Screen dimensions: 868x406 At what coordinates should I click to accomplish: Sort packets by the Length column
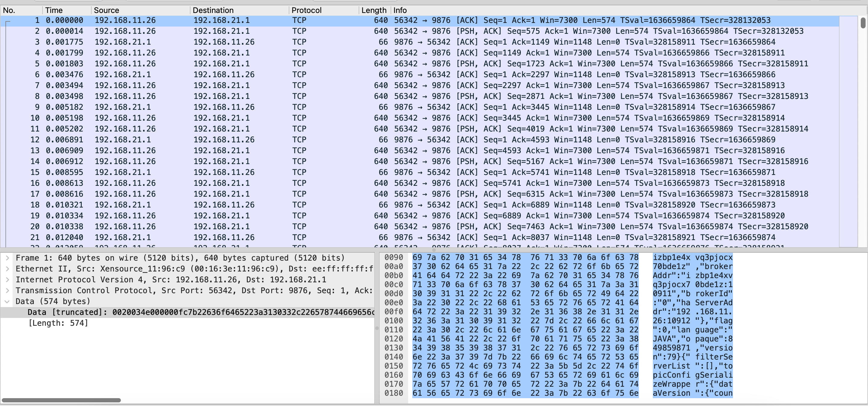click(374, 10)
